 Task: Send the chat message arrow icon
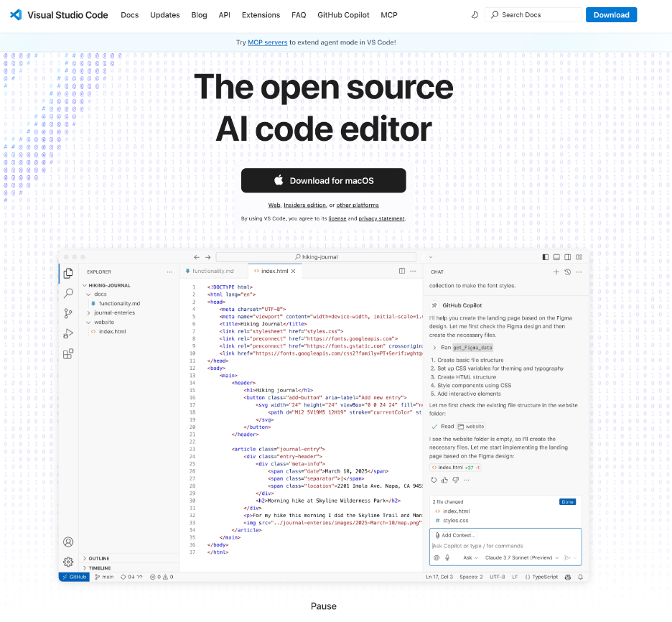[x=567, y=557]
